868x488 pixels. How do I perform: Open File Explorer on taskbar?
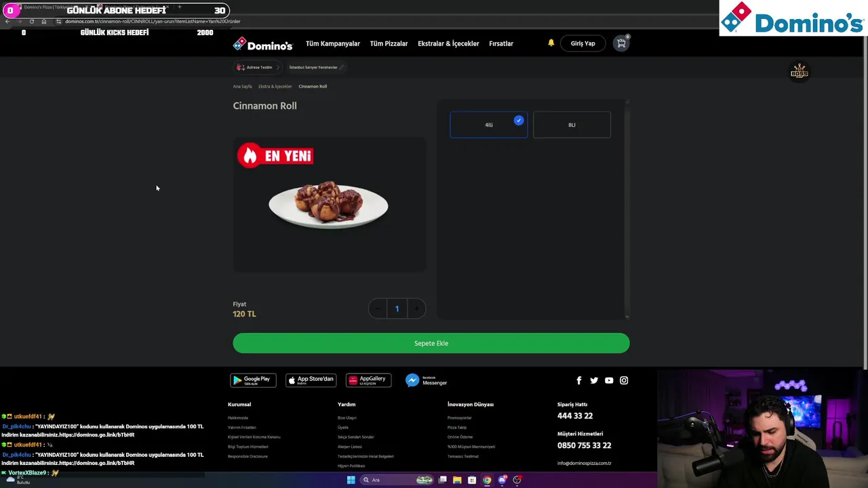(x=457, y=480)
